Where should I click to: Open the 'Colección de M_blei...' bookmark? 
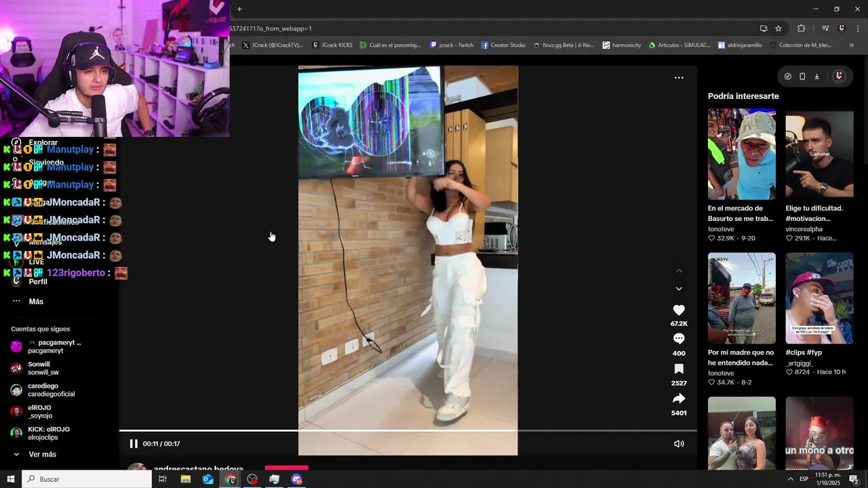[x=800, y=45]
